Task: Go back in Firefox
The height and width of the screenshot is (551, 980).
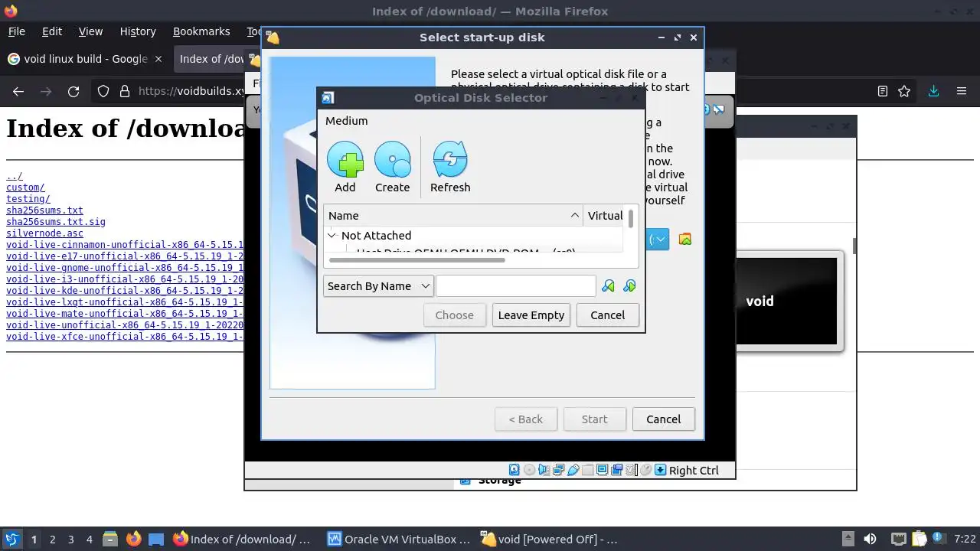Action: click(18, 91)
